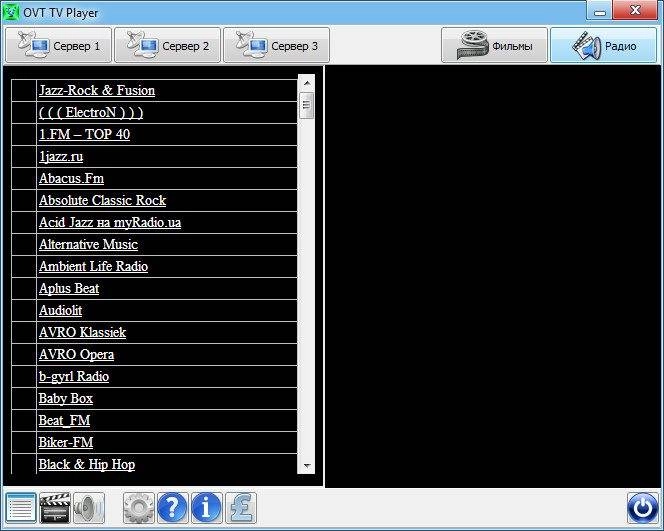The width and height of the screenshot is (664, 531).
Task: Click the OVT TV Player title icon
Action: [11, 12]
